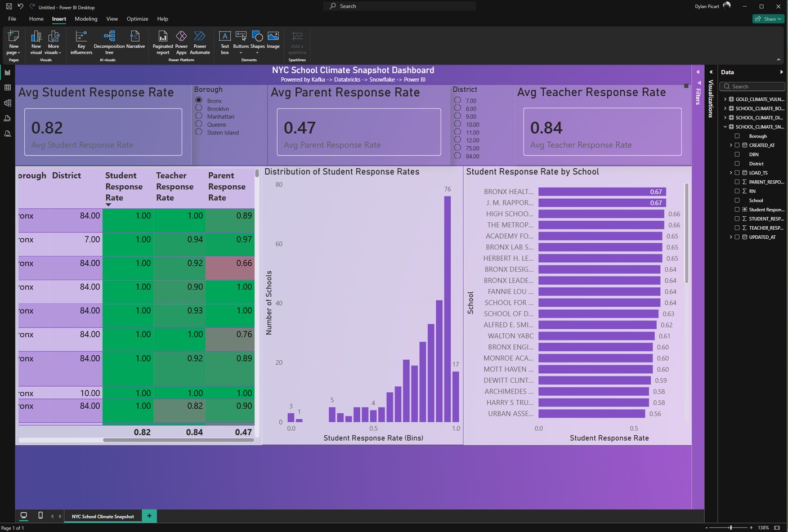This screenshot has width=788, height=532.
Task: Switch to Table view in the left sidebar
Action: pos(7,88)
